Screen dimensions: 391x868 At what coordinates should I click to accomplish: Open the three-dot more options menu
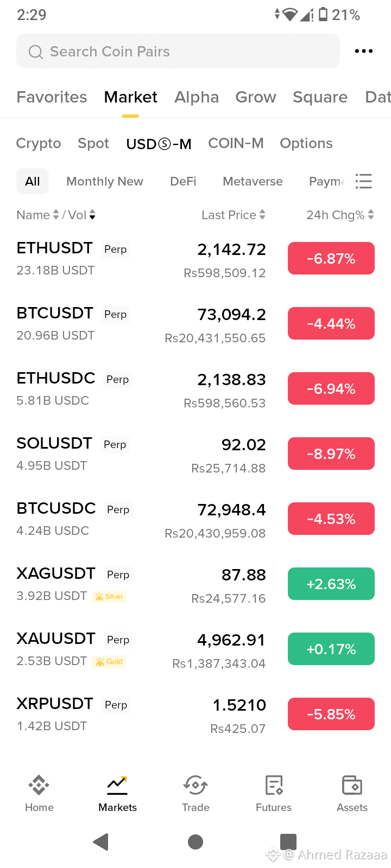(x=363, y=51)
